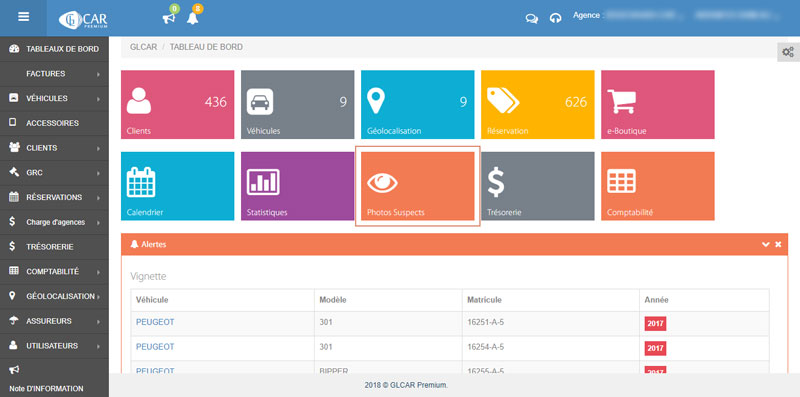Collapse the Alertes panel with chevron
Screen dimensions: 800x397
(x=765, y=244)
